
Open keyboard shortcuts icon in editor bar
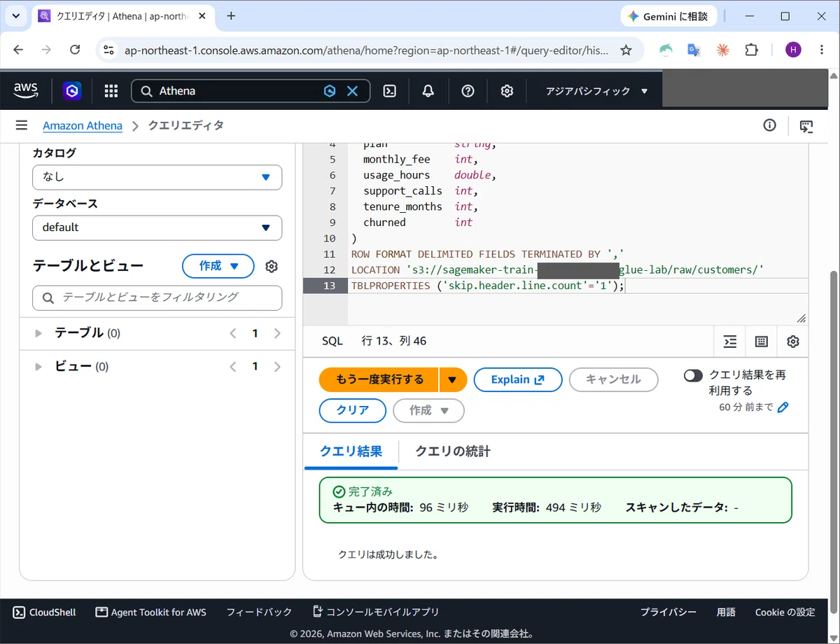pos(762,342)
